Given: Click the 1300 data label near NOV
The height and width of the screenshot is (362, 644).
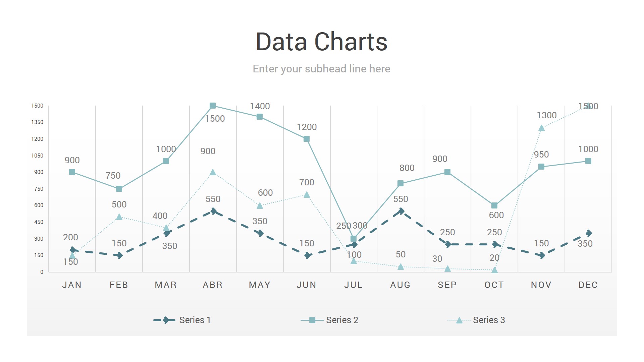Looking at the screenshot, I should 547,115.
